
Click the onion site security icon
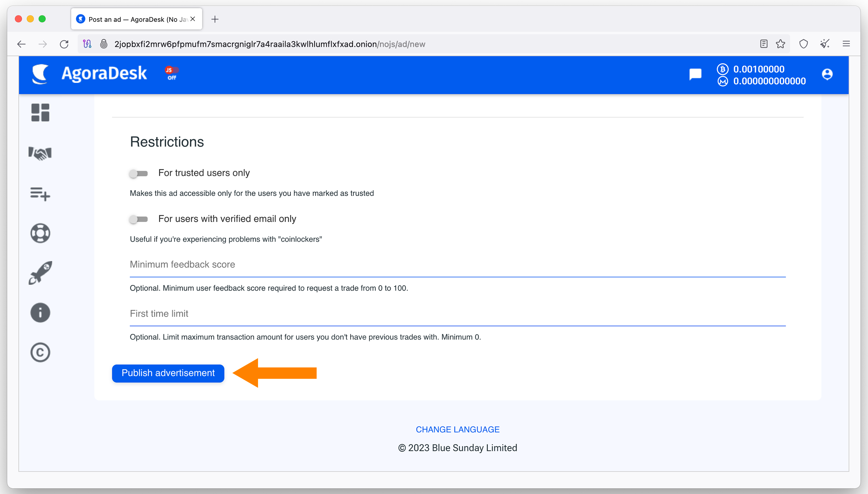pyautogui.click(x=104, y=44)
